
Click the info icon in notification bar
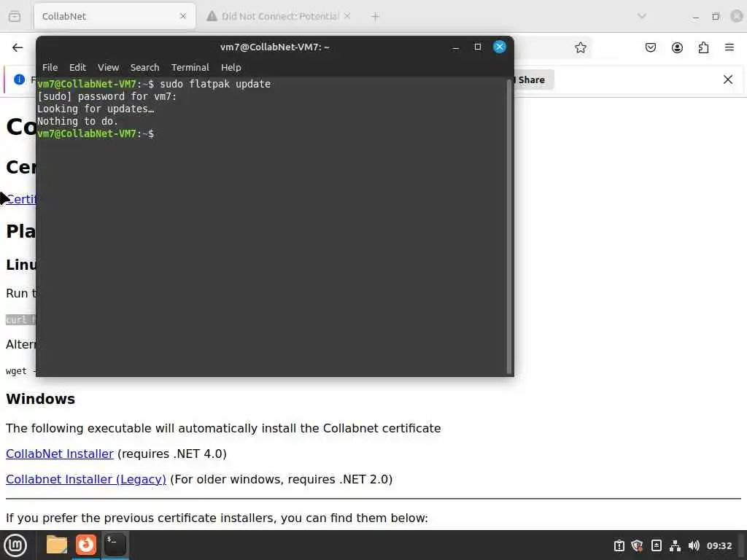click(x=19, y=79)
